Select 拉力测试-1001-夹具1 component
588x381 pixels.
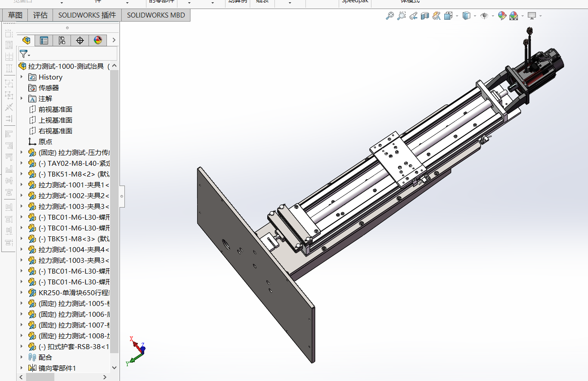click(74, 185)
